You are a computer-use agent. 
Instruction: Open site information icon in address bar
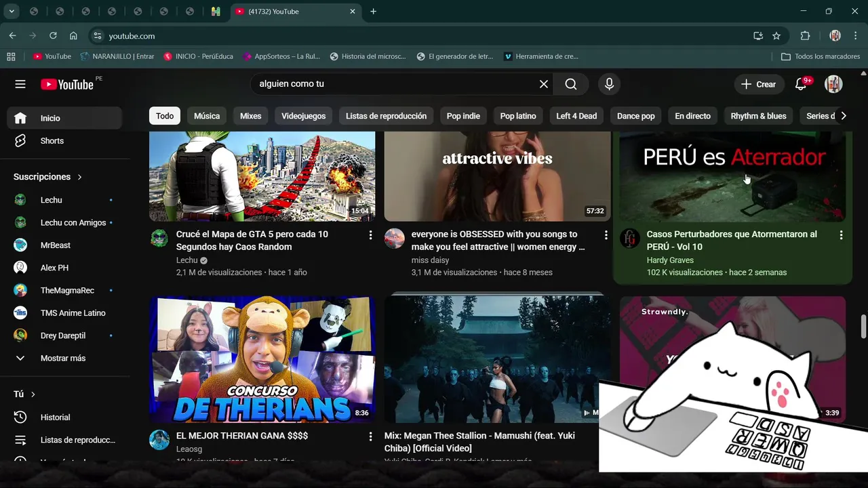98,36
